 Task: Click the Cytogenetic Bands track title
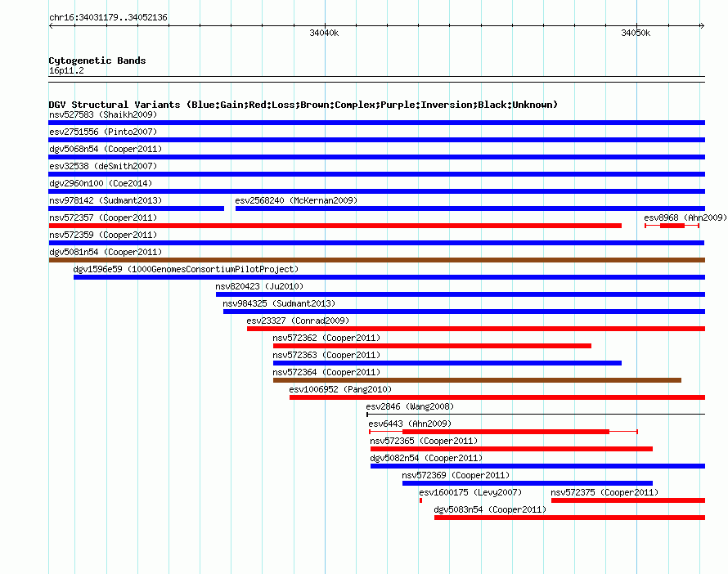(x=97, y=61)
